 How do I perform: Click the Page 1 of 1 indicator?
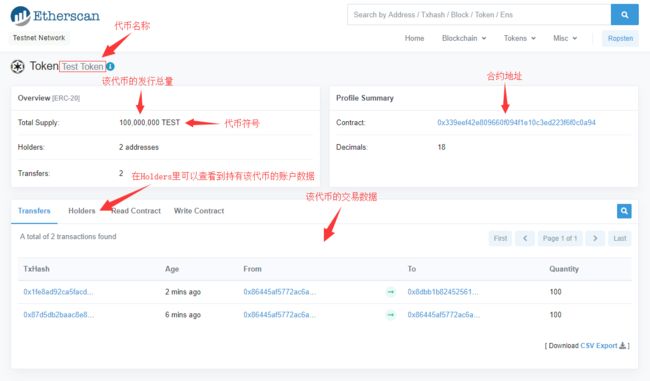[560, 238]
